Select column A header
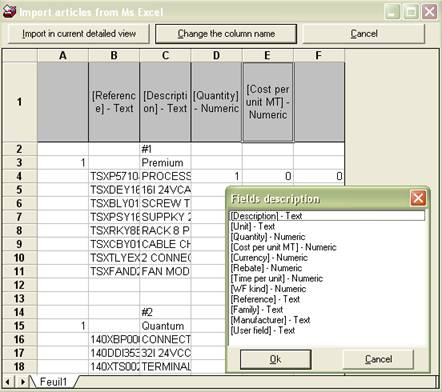Screen dimensions: 442x392 tap(63, 55)
